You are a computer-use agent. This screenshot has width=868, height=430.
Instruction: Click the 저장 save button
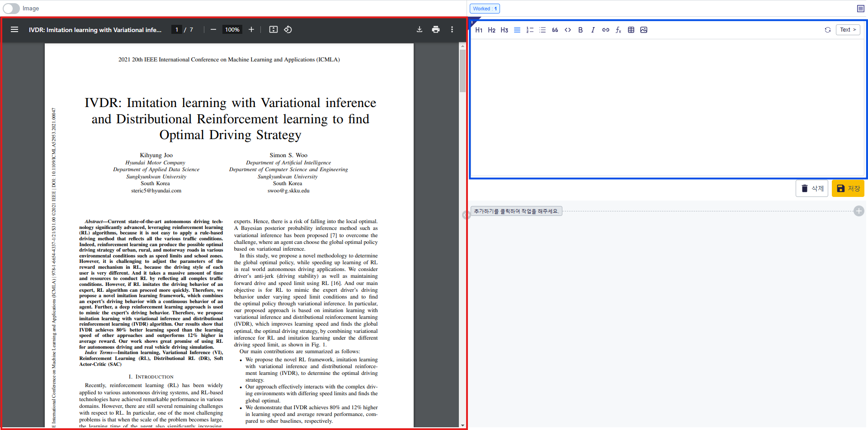click(848, 188)
